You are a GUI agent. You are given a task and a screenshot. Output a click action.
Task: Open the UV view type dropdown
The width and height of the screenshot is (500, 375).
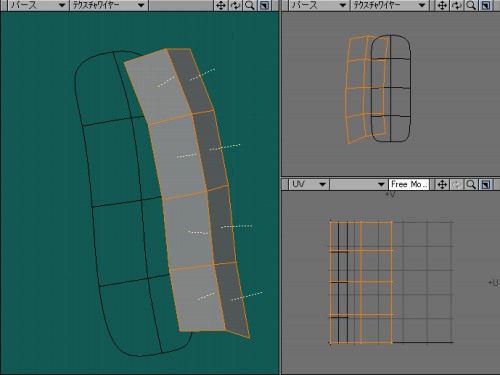(x=308, y=184)
